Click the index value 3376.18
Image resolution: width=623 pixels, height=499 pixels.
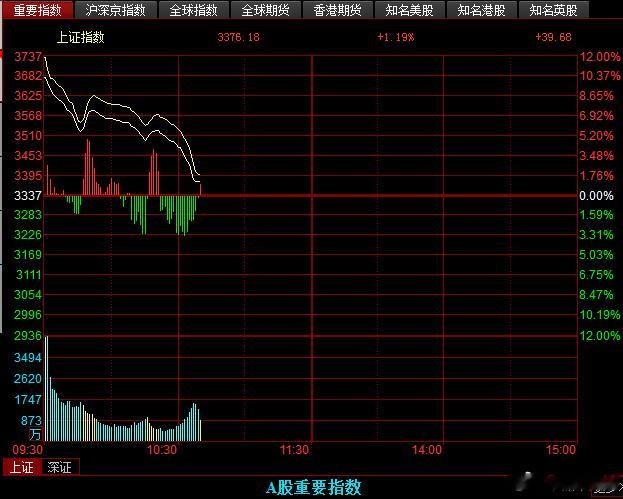pyautogui.click(x=238, y=37)
